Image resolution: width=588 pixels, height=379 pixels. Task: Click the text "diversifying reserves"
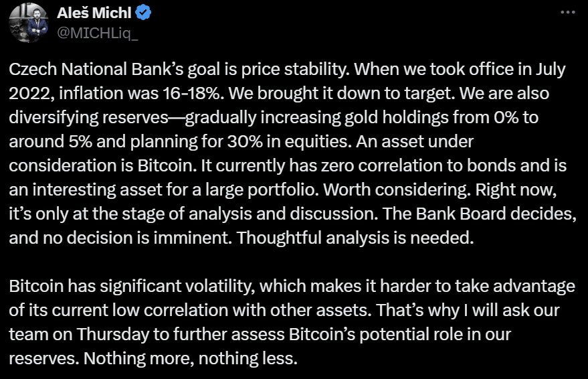click(x=88, y=117)
